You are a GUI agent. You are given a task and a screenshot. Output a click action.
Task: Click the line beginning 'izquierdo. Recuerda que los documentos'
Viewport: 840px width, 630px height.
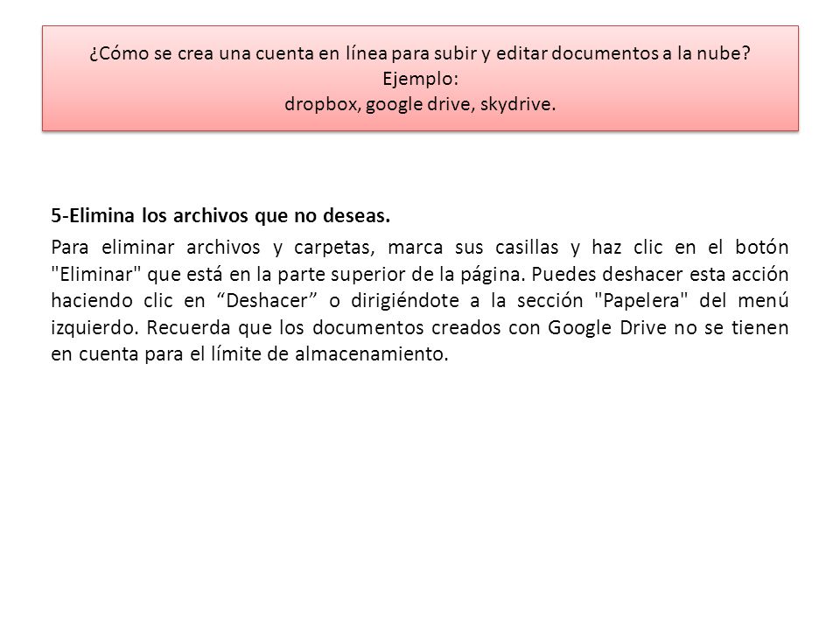click(420, 327)
